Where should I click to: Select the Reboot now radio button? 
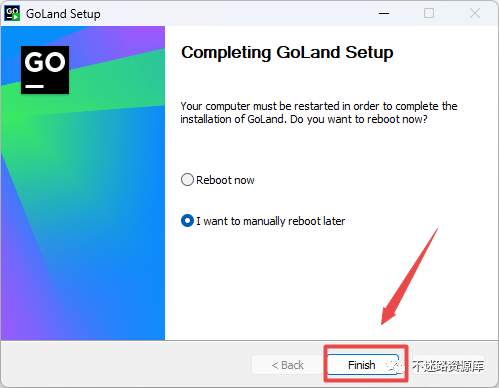click(x=187, y=180)
